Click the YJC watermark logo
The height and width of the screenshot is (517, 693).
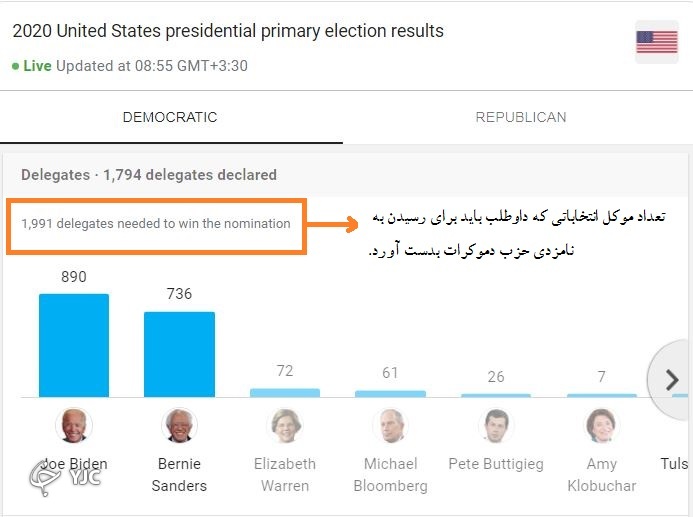point(65,478)
